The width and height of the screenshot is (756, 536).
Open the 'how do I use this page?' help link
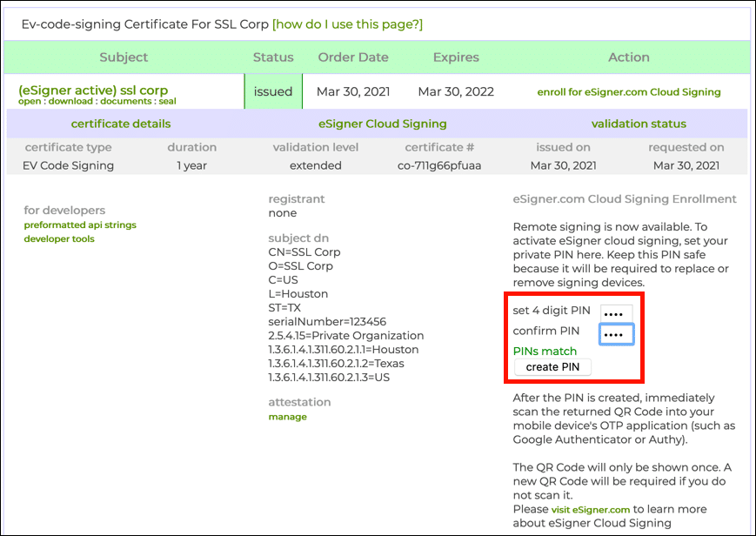point(347,24)
